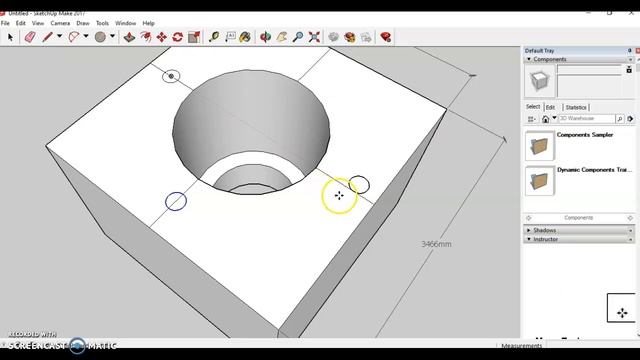This screenshot has width=640, height=360.
Task: Open the Components Sampler collection thumbnail
Action: (540, 146)
